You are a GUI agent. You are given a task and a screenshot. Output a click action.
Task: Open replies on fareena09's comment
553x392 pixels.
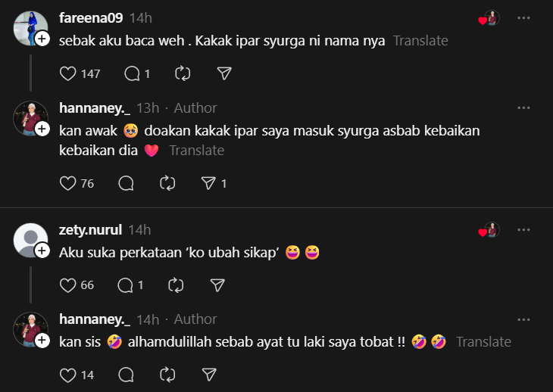click(x=132, y=73)
